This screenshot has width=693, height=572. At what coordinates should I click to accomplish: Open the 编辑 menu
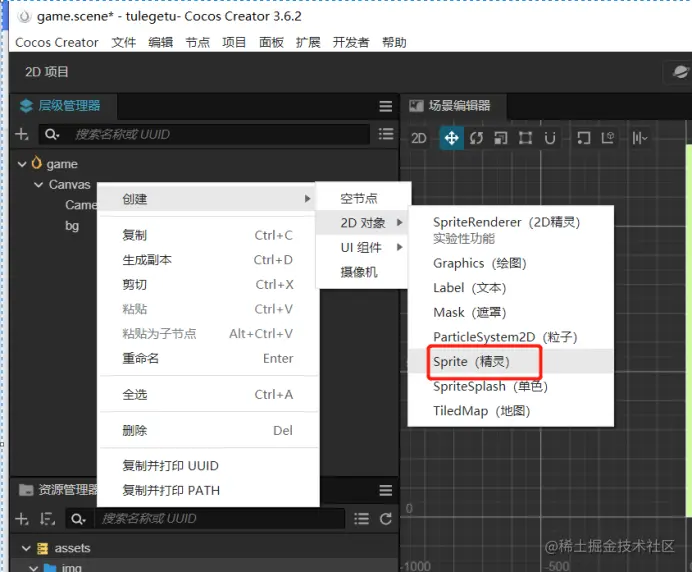(160, 42)
